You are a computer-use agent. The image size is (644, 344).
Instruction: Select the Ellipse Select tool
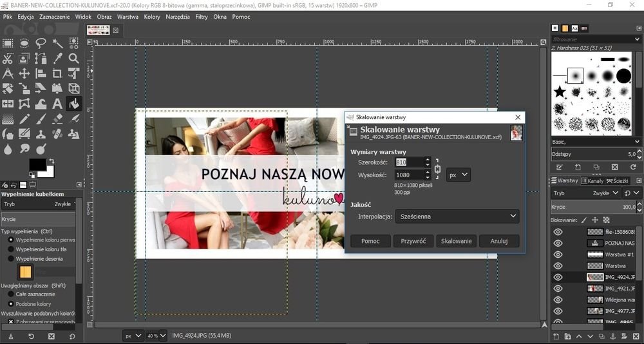click(24, 43)
